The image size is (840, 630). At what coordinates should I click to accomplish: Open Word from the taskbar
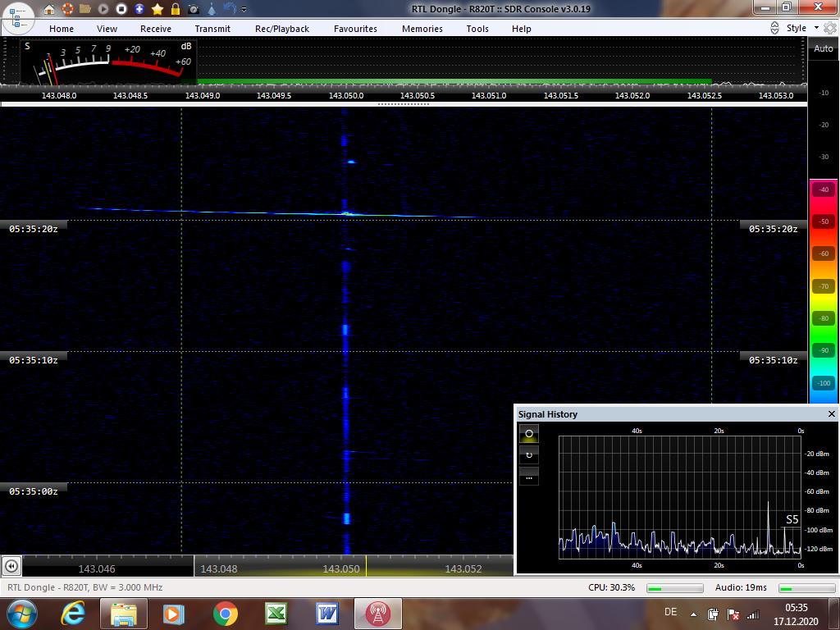point(327,614)
